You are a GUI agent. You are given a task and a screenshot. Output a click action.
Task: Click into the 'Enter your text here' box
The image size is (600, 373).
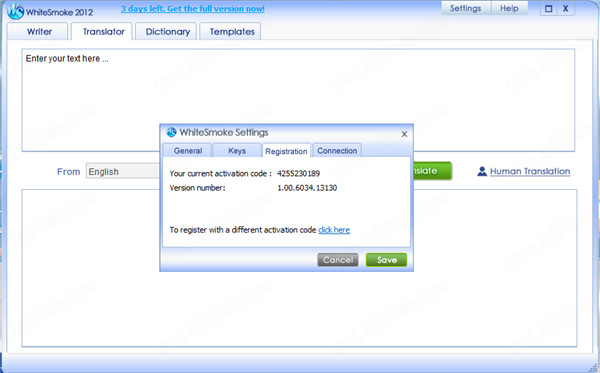298,100
